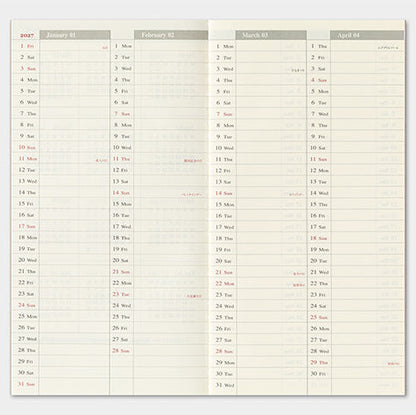Pick February 11 Thu holiday date
416x415 pixels.
121,159
